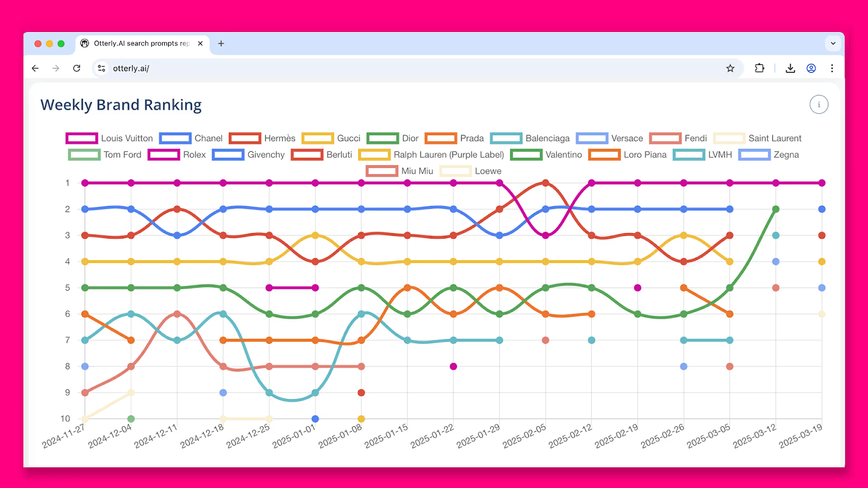
Task: Open the browser profile icon
Action: 811,68
